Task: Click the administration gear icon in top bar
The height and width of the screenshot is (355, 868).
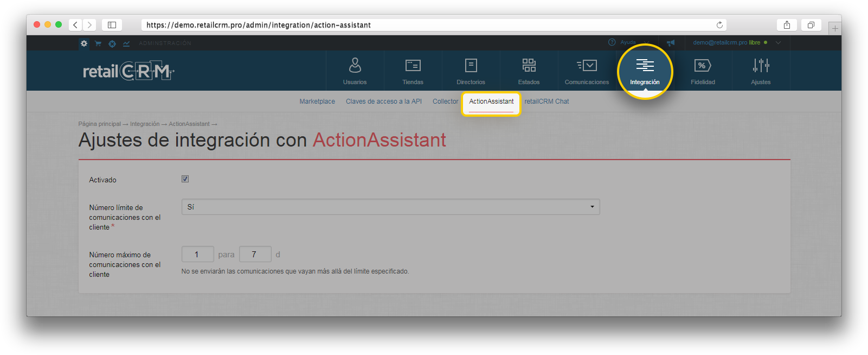Action: (84, 43)
